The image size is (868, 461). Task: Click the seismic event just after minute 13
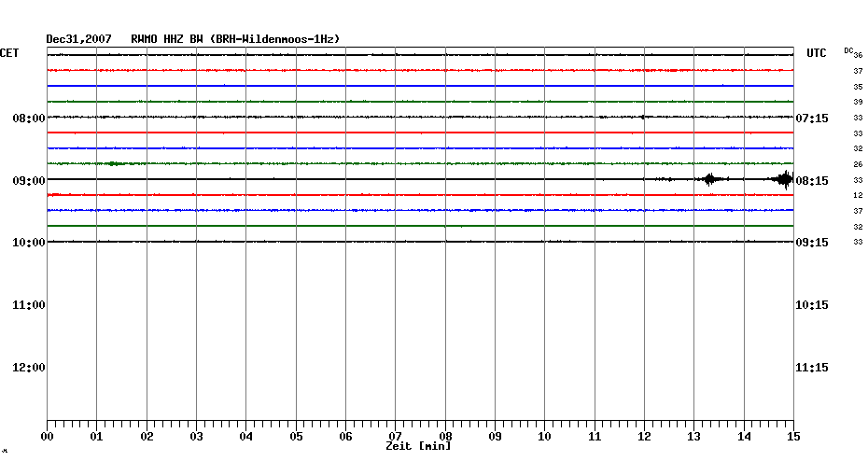pos(711,179)
